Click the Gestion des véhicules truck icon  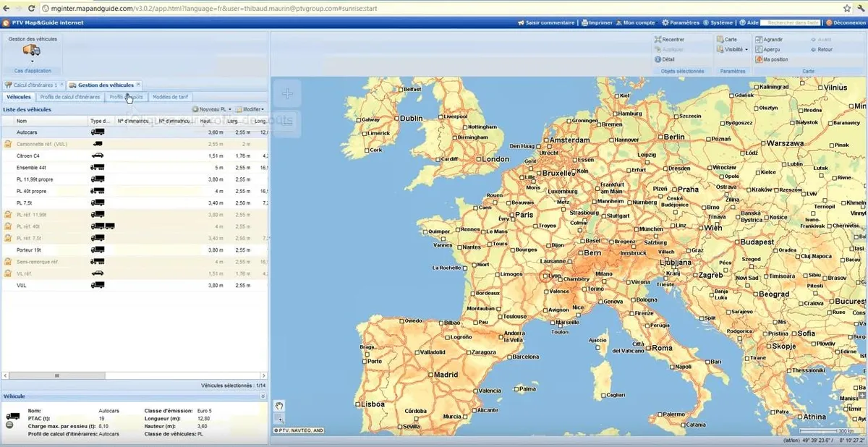[32, 50]
